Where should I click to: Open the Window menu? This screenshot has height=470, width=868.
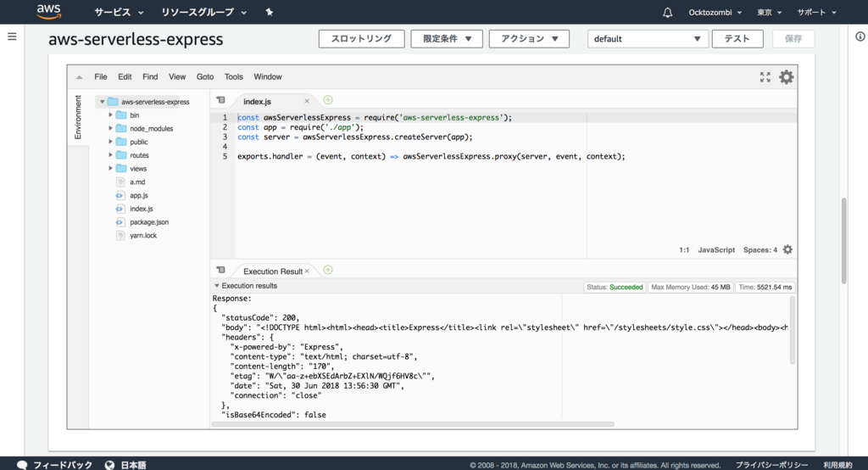point(268,77)
